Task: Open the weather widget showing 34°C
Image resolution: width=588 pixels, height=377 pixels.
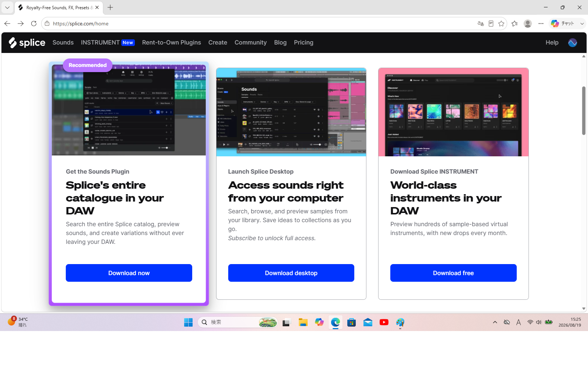Action: pos(18,322)
